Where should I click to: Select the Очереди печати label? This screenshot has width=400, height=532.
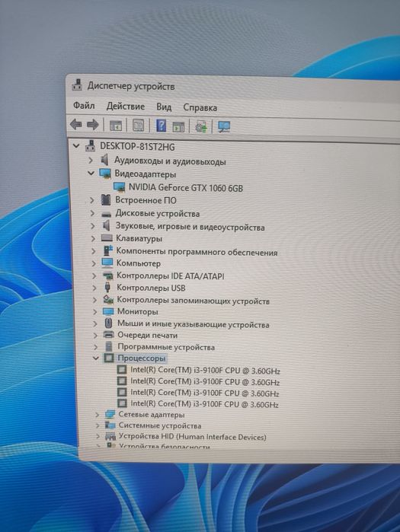point(147,335)
